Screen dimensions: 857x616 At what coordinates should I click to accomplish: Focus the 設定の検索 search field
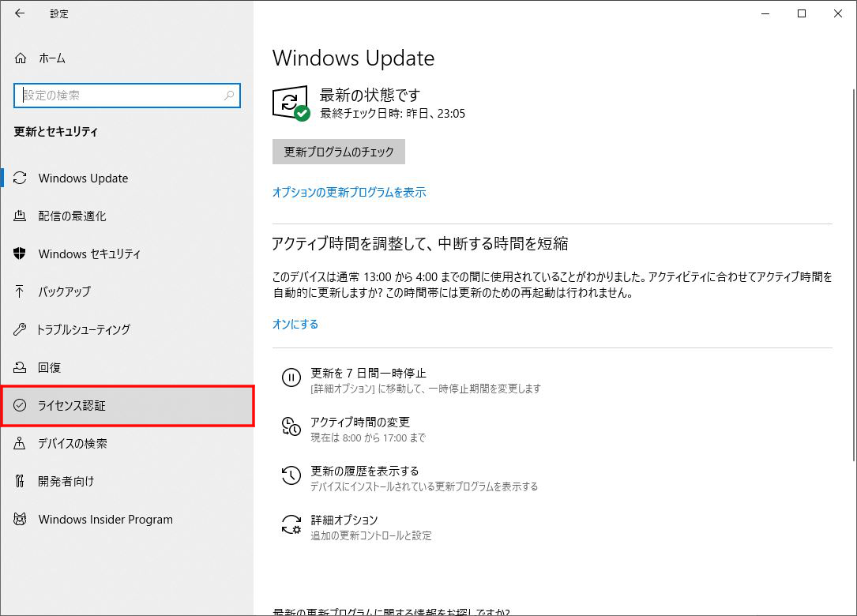point(127,95)
